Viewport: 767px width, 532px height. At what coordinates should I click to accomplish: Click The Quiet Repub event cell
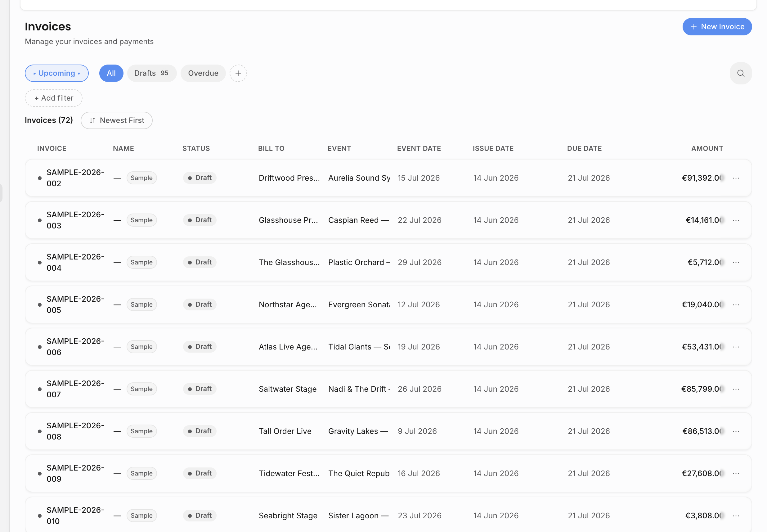tap(359, 474)
